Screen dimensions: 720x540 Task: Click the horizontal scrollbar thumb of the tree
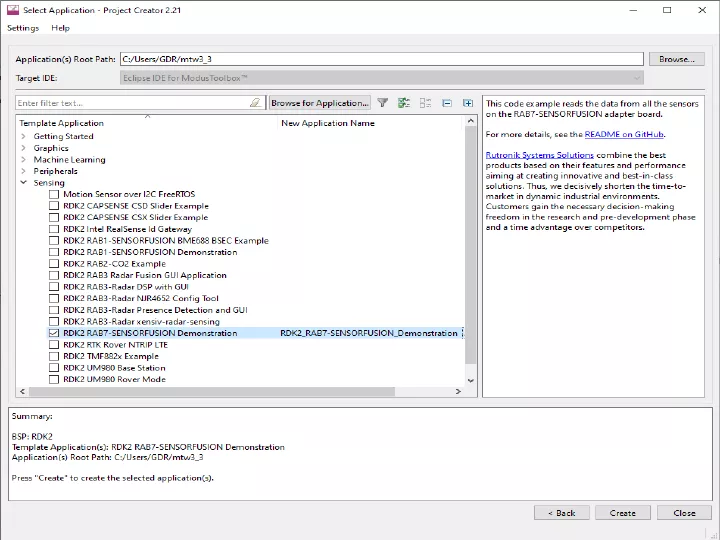(x=212, y=391)
